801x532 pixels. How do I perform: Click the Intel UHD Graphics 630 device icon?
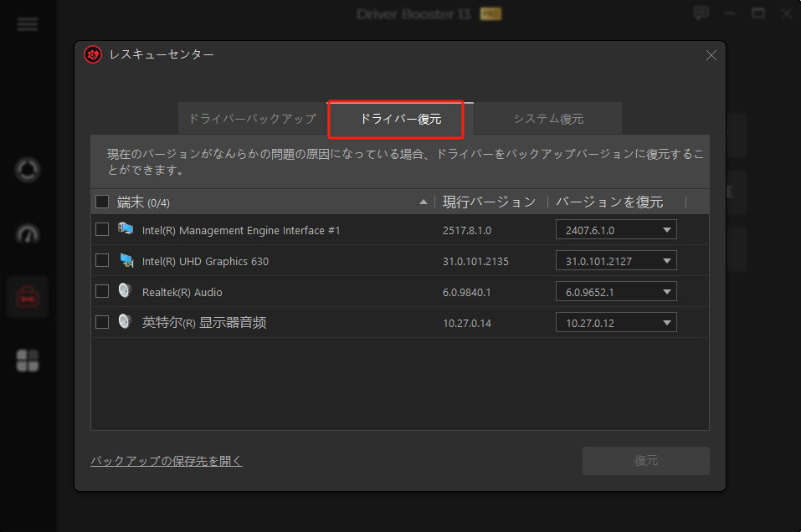(126, 260)
